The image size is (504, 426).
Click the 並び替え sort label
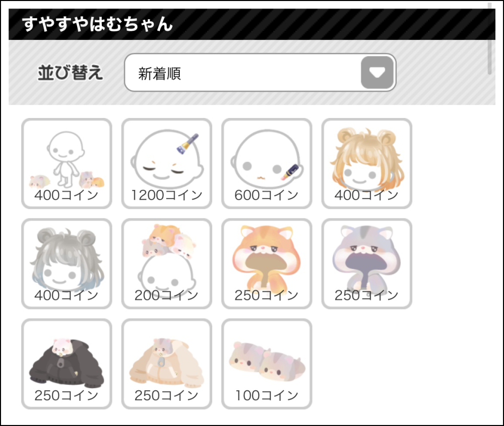pyautogui.click(x=71, y=72)
